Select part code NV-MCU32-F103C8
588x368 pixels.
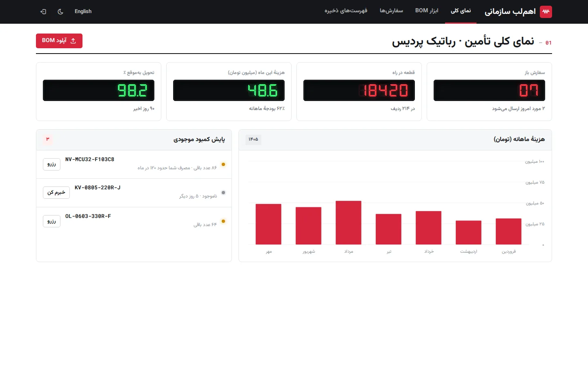(x=90, y=159)
